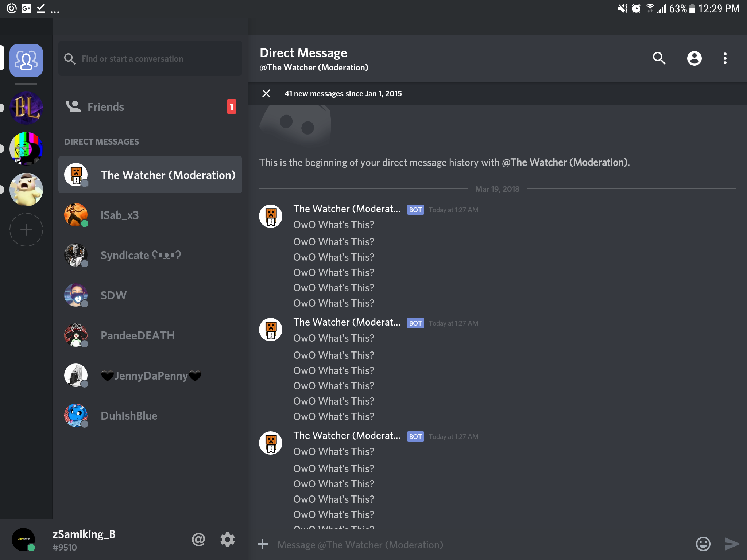
Task: Focus the Message @The Watcher input field
Action: click(x=481, y=545)
